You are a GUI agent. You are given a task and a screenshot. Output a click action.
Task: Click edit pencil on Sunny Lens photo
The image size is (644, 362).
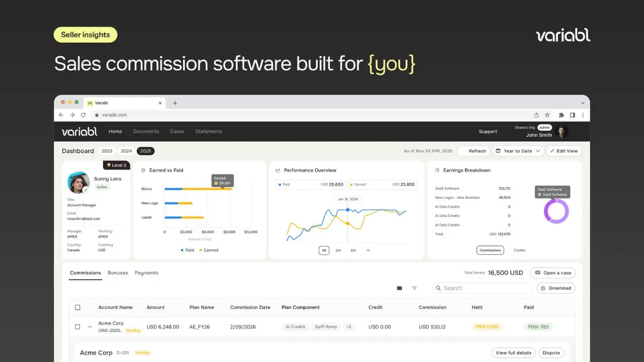86,190
